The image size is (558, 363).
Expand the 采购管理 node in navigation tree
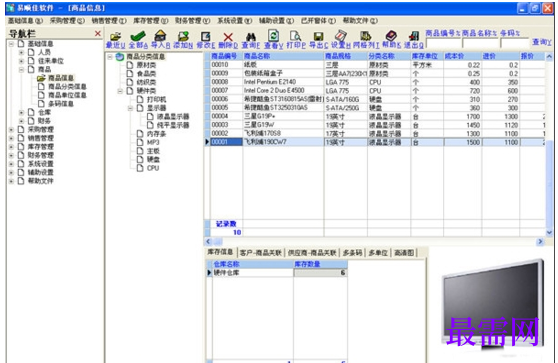point(11,130)
